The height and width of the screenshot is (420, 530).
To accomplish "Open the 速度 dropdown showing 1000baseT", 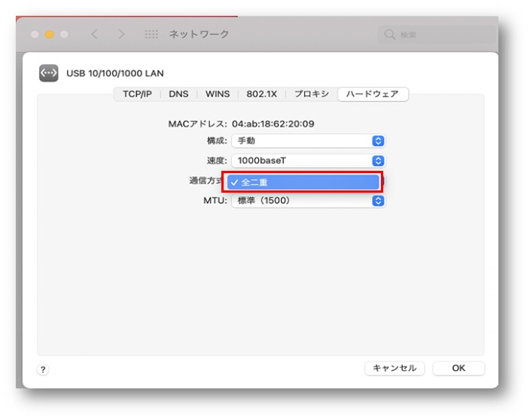I will [308, 160].
